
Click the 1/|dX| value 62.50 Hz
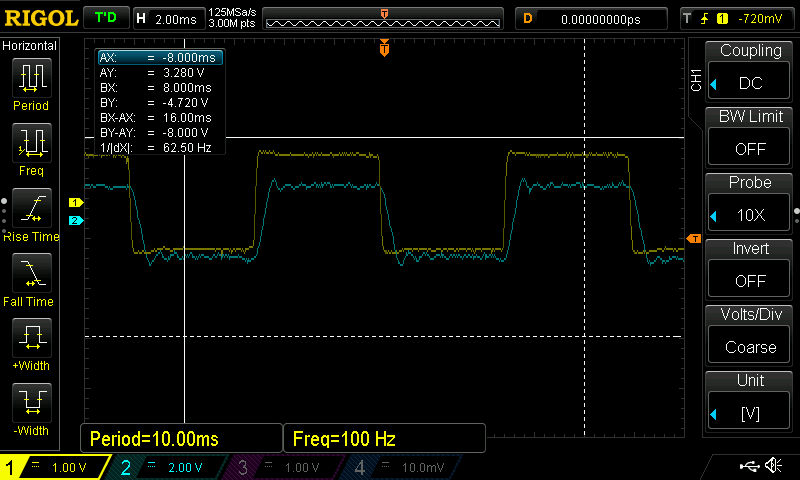pyautogui.click(x=187, y=148)
